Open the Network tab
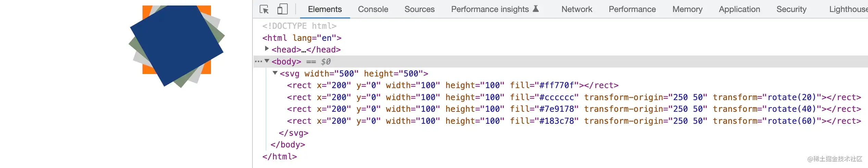The width and height of the screenshot is (868, 168). pyautogui.click(x=576, y=9)
